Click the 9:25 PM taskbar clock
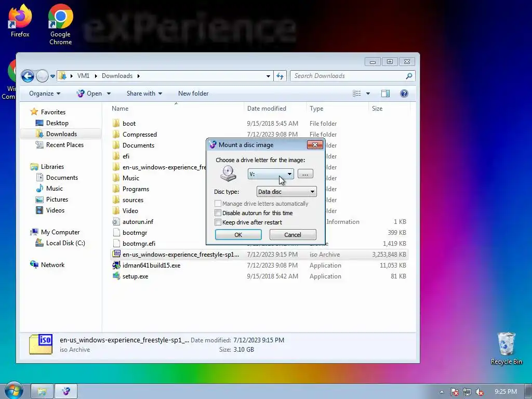Viewport: 532px width, 399px height. tap(506, 392)
